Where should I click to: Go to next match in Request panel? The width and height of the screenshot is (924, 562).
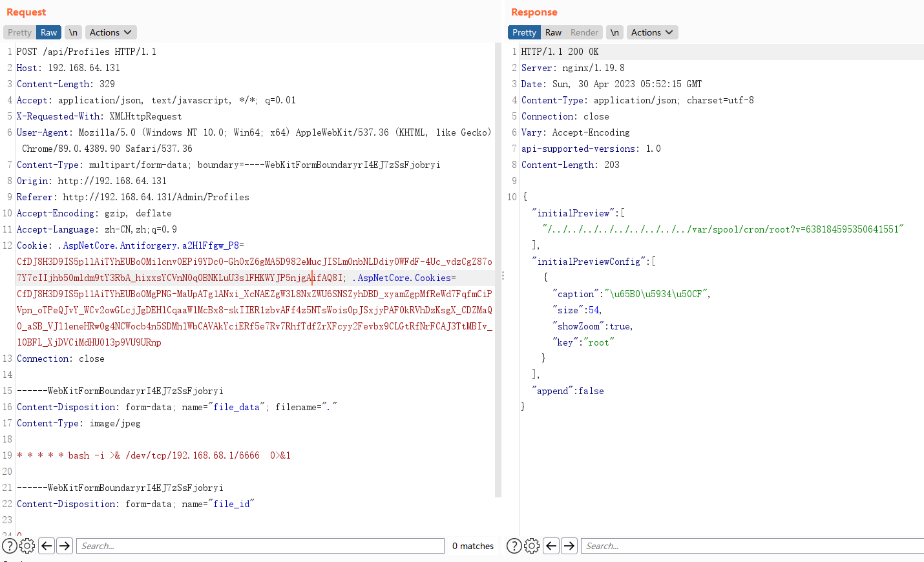pos(65,546)
